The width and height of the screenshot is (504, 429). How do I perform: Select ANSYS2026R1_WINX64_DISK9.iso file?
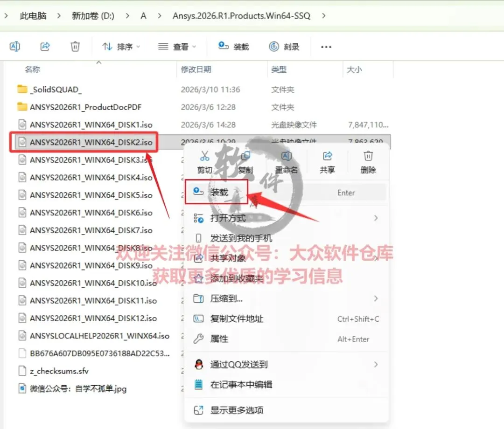pos(91,265)
